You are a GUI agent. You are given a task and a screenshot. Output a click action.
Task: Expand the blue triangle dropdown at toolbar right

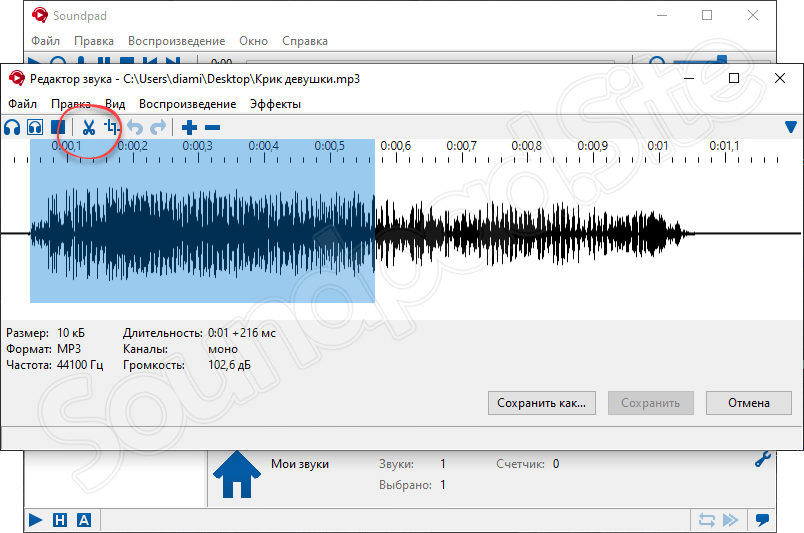(x=790, y=127)
